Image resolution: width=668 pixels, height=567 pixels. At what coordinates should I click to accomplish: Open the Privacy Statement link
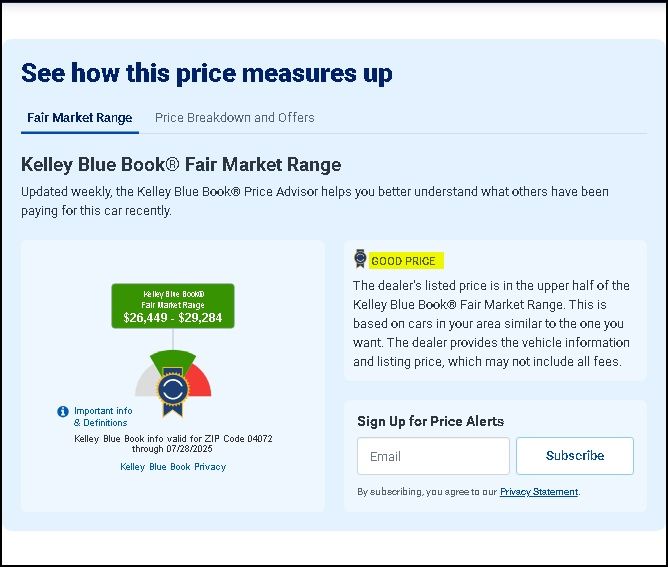click(539, 492)
